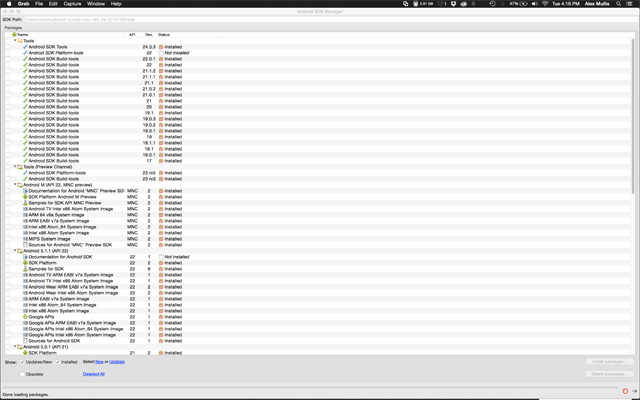Collapse the Android 5.1.1 (API 22) group
The image size is (640, 400).
[x=15, y=251]
